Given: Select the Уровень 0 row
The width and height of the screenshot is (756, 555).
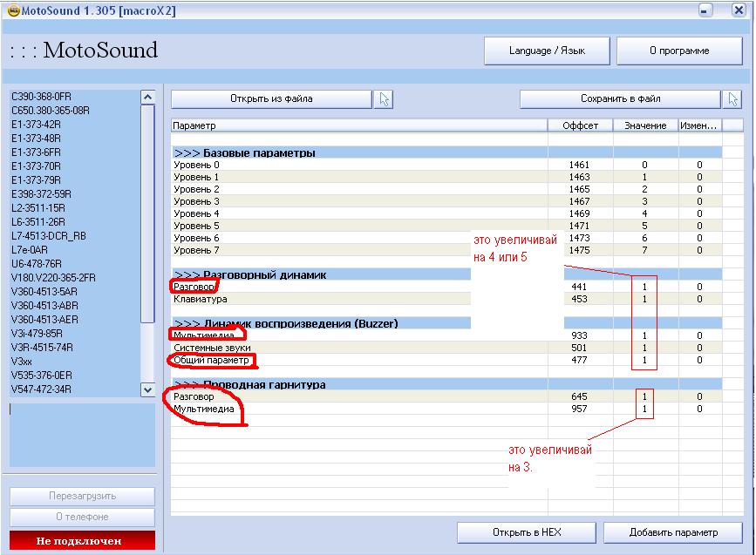Looking at the screenshot, I should 446,165.
